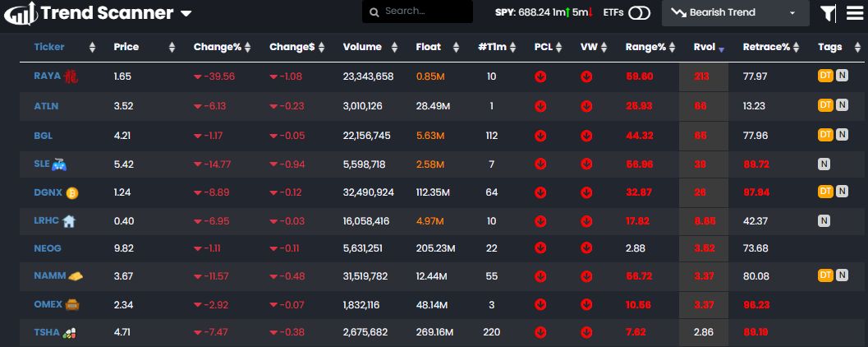The image size is (868, 347).
Task: Sort by the Float column sort arrows
Action: click(x=456, y=48)
